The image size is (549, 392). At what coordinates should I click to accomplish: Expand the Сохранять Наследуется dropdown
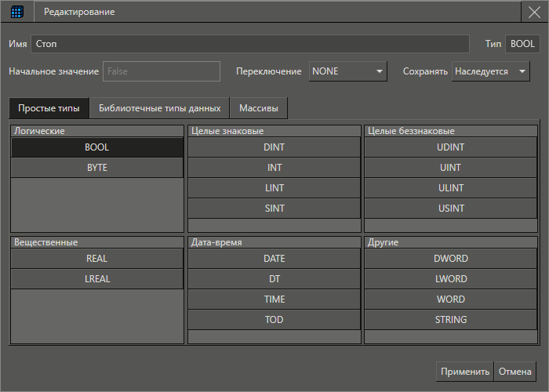[491, 71]
